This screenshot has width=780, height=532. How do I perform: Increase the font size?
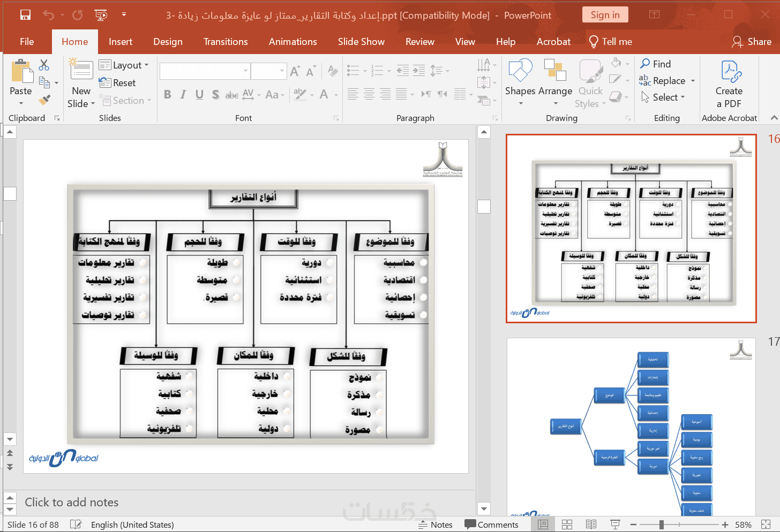coord(295,71)
